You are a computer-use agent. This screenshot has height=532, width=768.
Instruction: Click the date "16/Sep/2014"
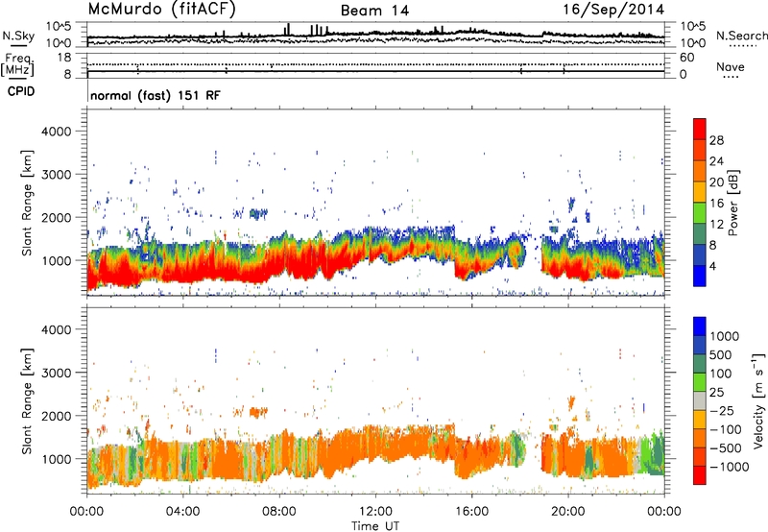tap(613, 10)
